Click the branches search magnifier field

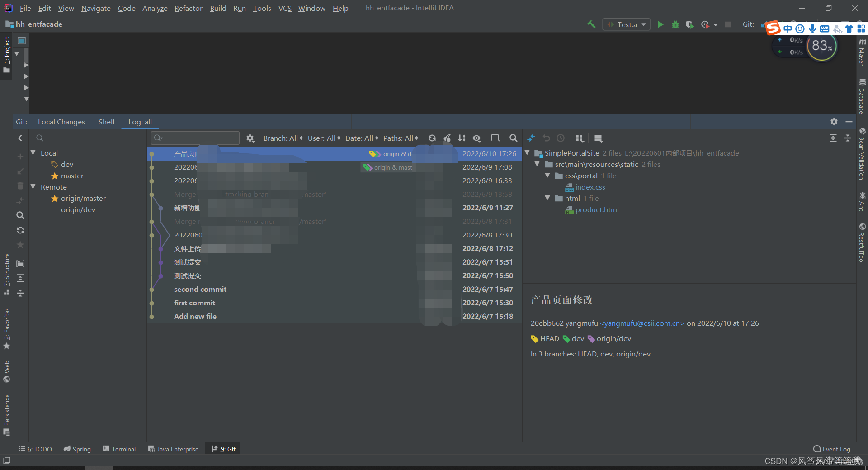click(40, 138)
